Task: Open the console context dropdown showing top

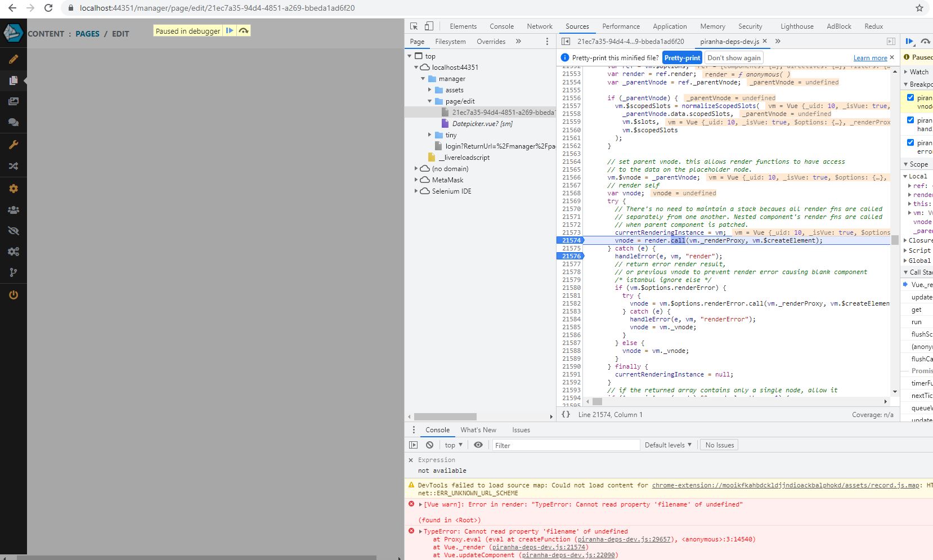Action: [x=452, y=445]
